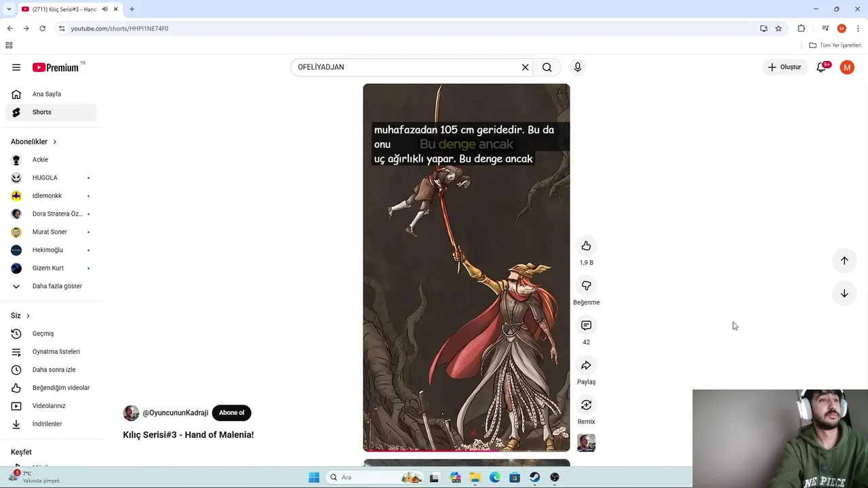Open YouTube account avatar menu
The width and height of the screenshot is (868, 488).
847,67
